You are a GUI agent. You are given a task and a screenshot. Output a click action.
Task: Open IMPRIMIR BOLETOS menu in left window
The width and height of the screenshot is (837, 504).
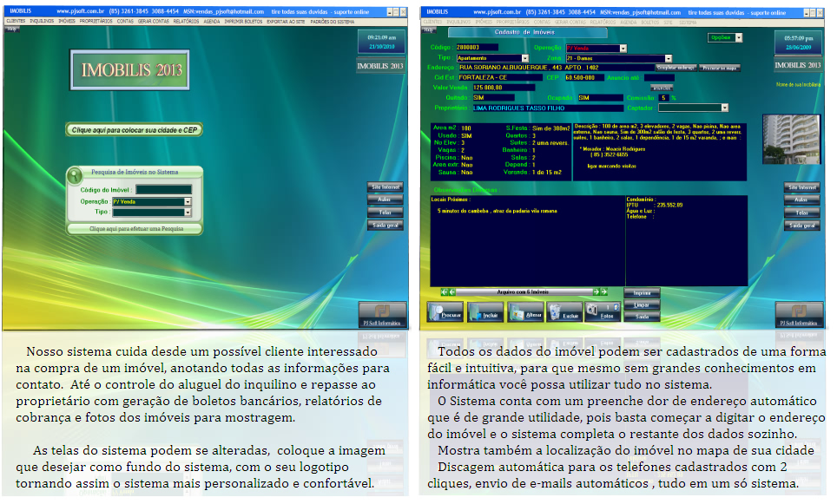(243, 22)
